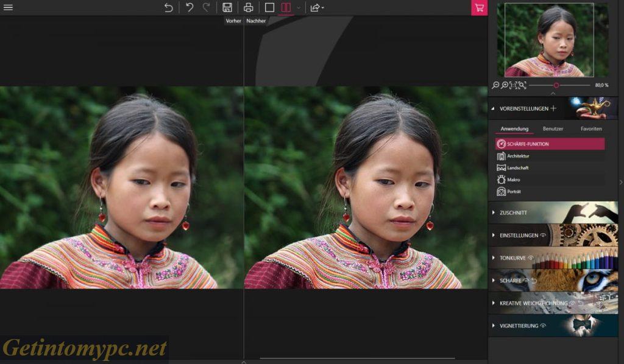Collapse the Voreinstellungen panel
Image resolution: width=624 pixels, height=364 pixels.
pos(492,108)
